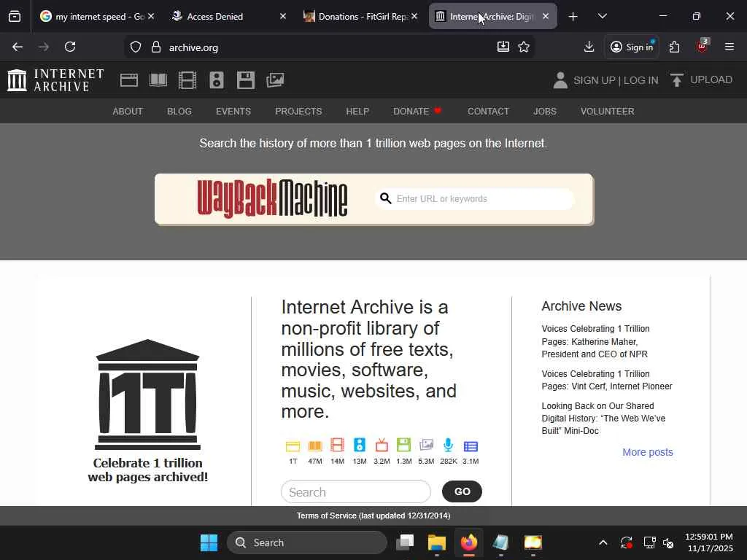Open the 13M audio collection icon
This screenshot has height=560, width=747.
pyautogui.click(x=360, y=446)
